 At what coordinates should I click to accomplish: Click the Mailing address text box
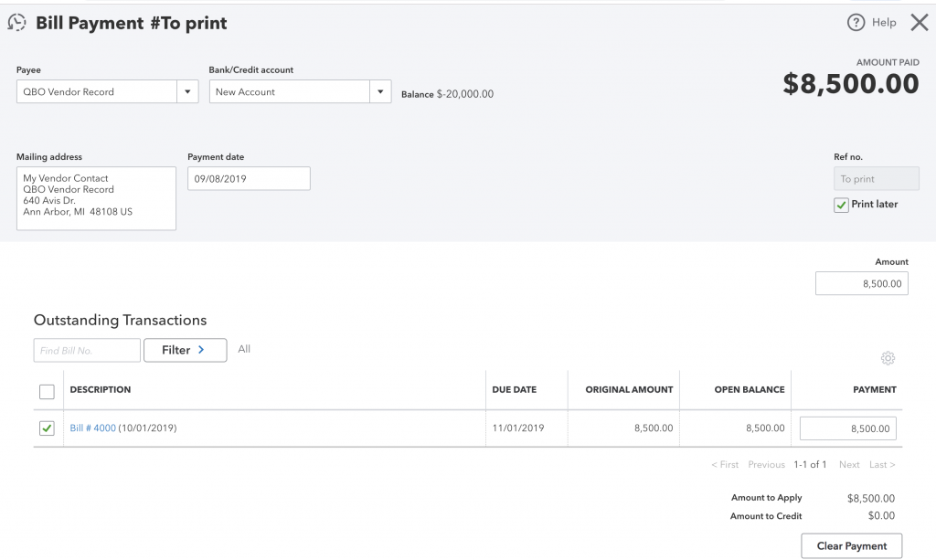[96, 198]
